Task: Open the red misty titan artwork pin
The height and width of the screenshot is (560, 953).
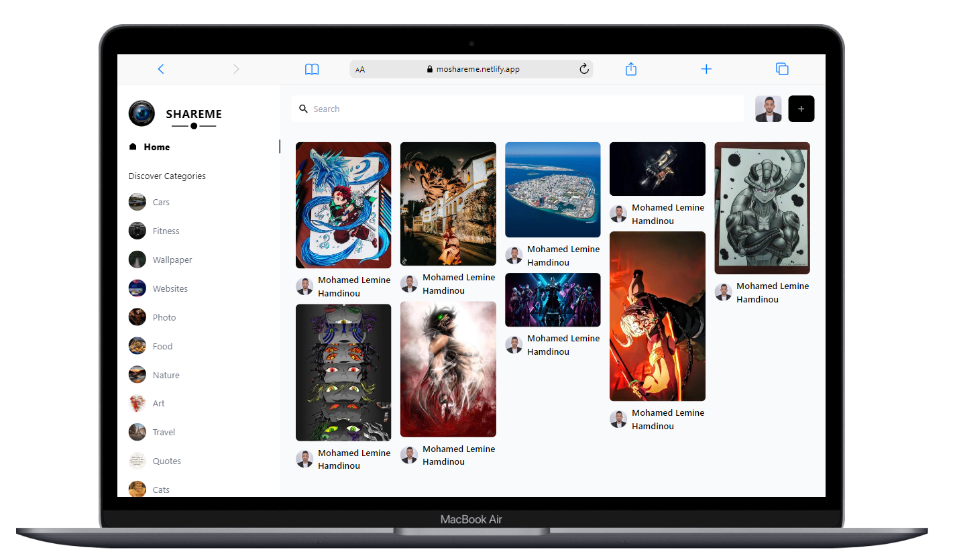Action: pos(448,369)
